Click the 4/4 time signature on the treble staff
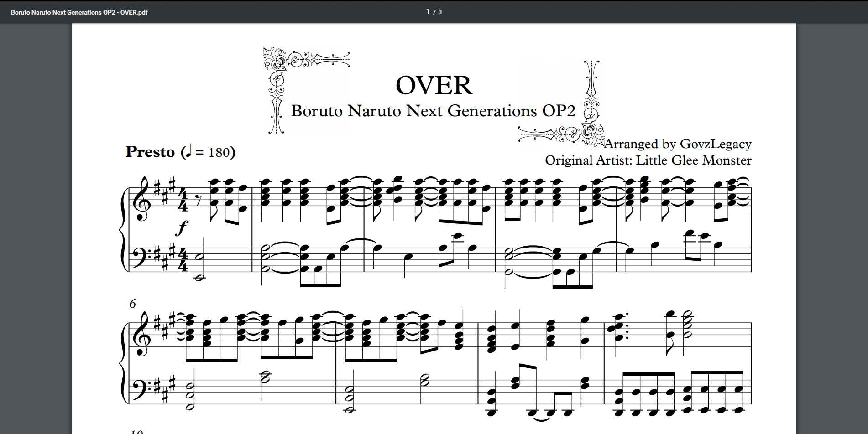The width and height of the screenshot is (868, 434). (x=183, y=200)
